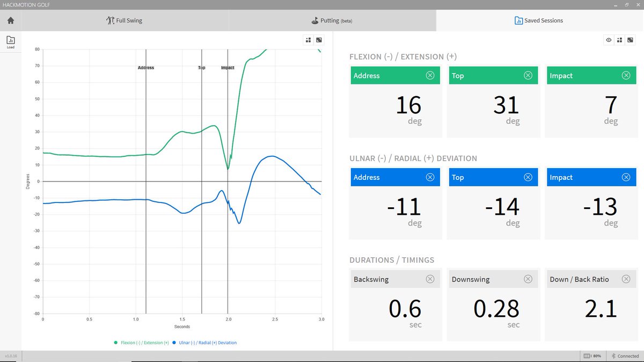Minimize the HackMotion Golf window
The height and width of the screenshot is (362, 644).
[617, 4]
